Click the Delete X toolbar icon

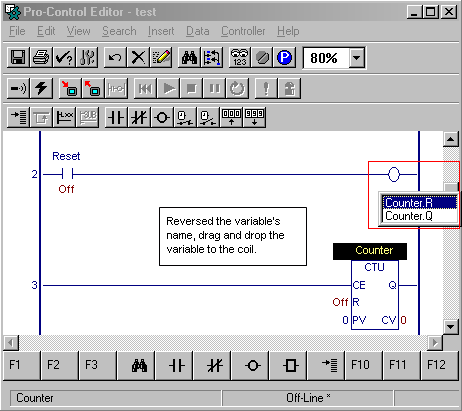click(x=138, y=58)
